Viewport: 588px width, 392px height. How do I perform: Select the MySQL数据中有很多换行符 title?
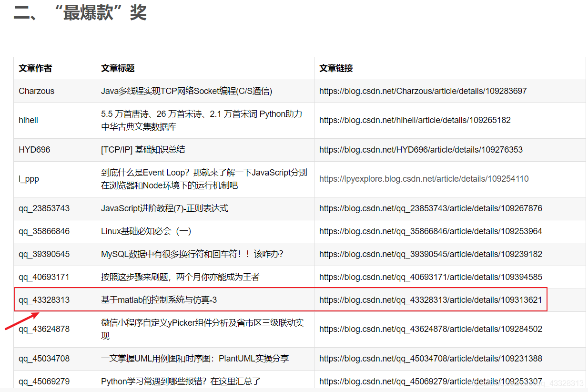193,254
